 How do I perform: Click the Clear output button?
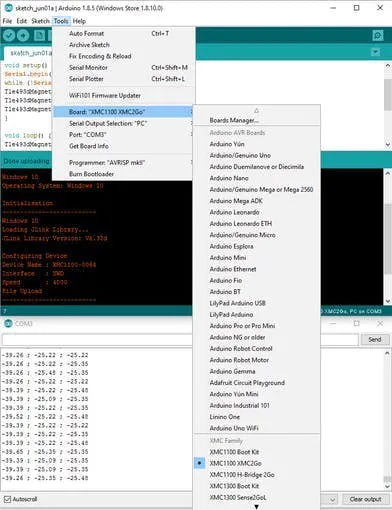(365, 499)
